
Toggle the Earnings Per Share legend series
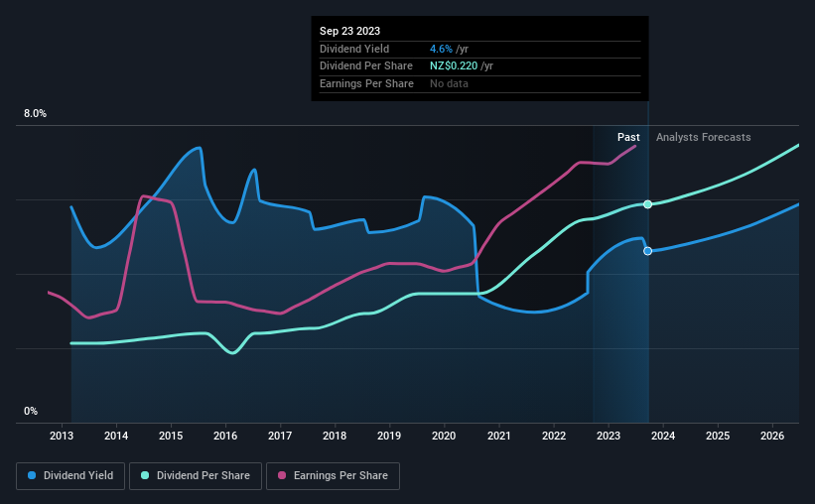point(333,476)
